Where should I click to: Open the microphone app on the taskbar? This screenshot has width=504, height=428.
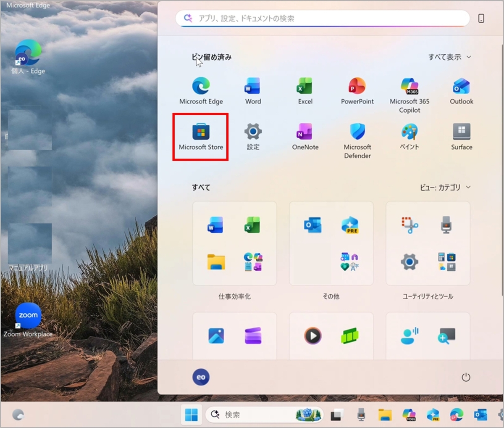[361, 415]
